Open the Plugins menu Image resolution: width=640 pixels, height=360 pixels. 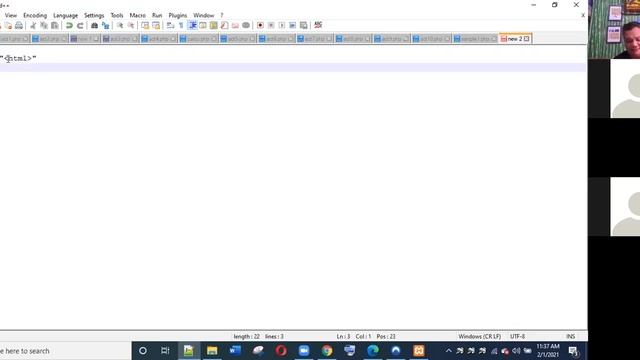click(x=178, y=15)
